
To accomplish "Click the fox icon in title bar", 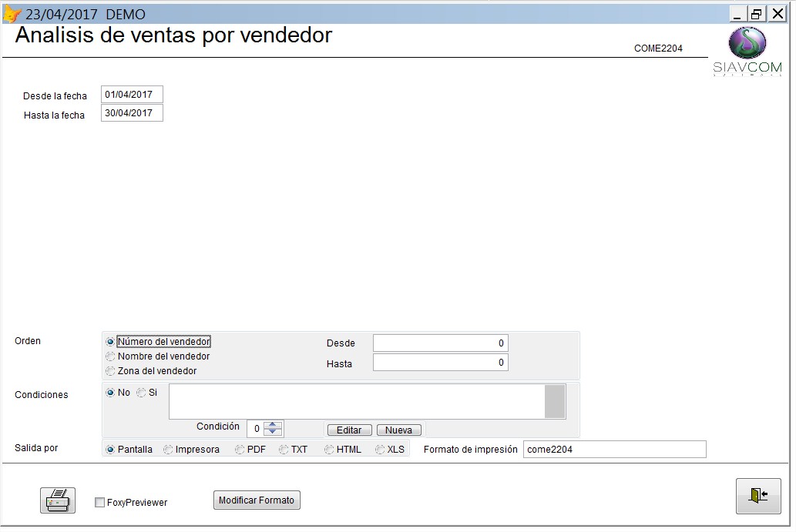I will [12, 14].
